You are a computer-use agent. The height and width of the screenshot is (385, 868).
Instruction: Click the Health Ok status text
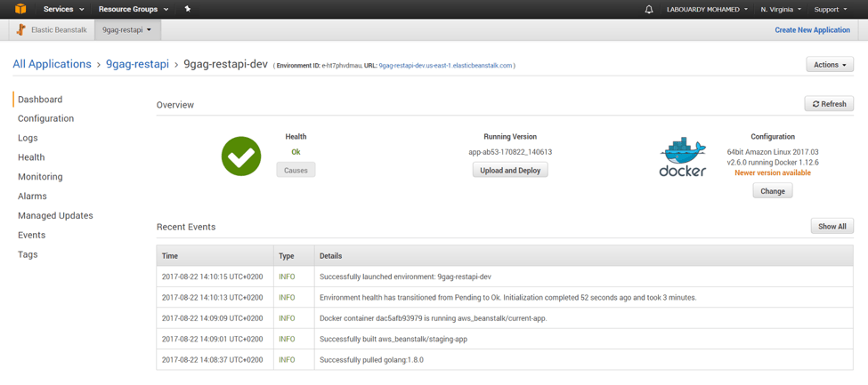296,151
